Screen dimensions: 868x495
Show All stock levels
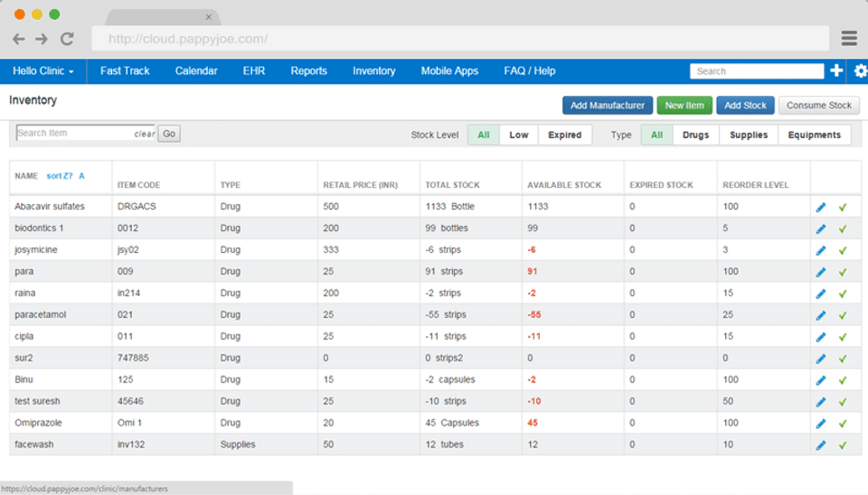click(483, 135)
